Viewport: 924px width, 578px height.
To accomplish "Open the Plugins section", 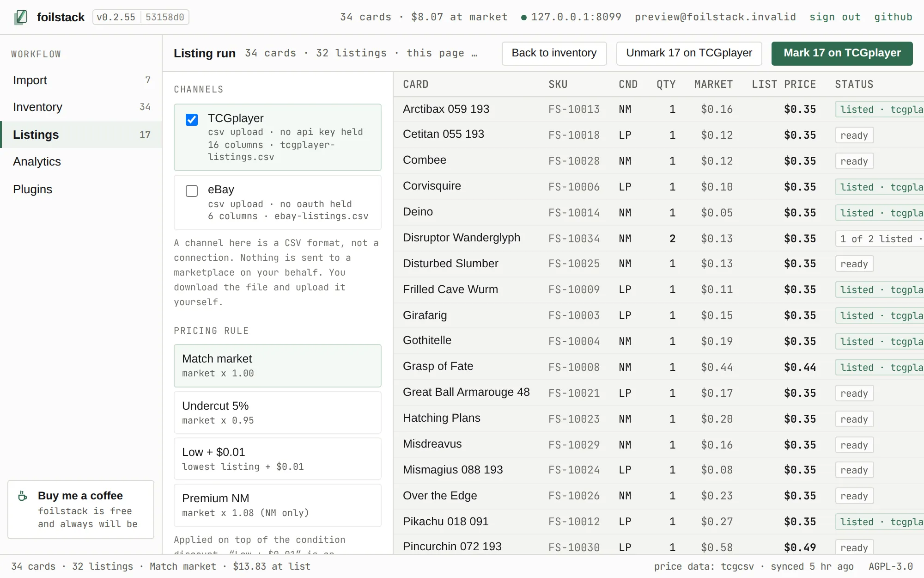I will coord(81,189).
